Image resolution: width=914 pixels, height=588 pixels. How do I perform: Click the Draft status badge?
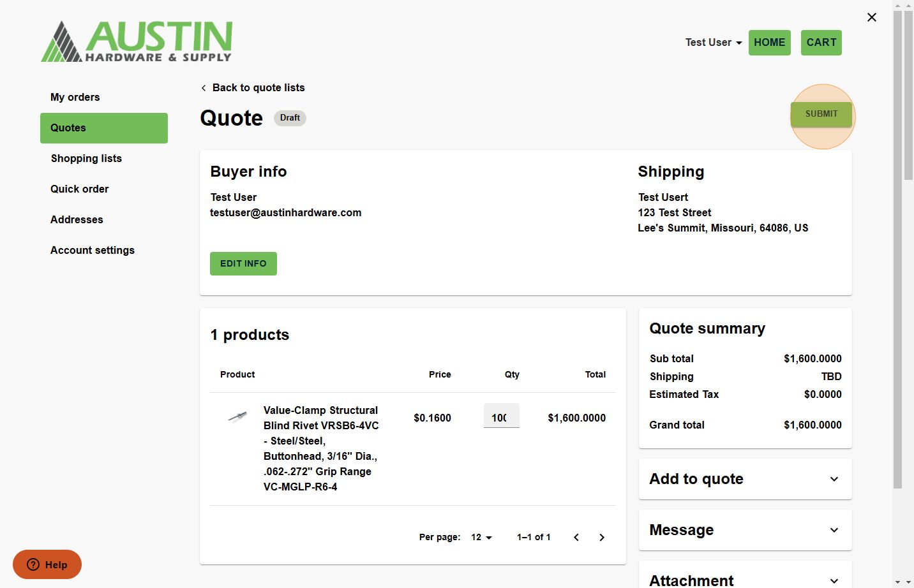(290, 118)
